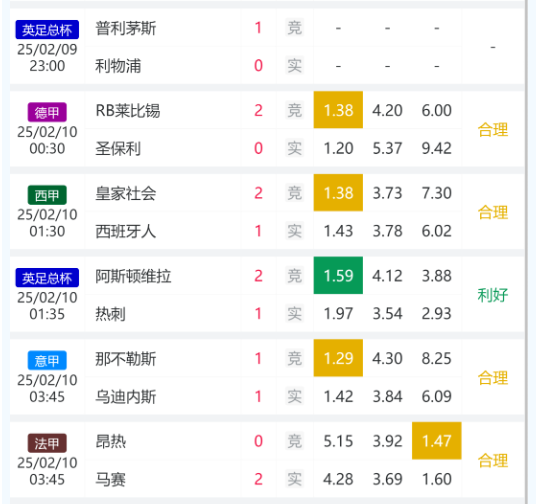This screenshot has width=544, height=504.
Task: Click the purple 德甲 league badge
Action: [47, 112]
